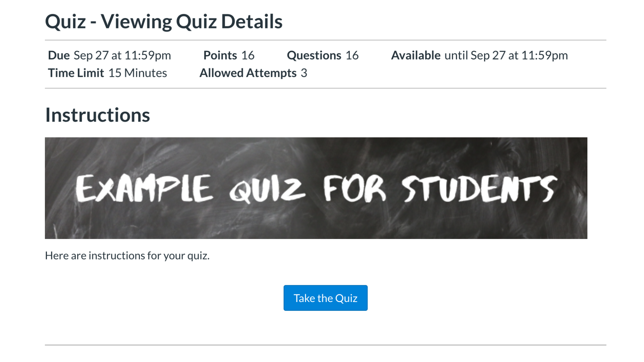The height and width of the screenshot is (362, 644).
Task: Click the word QUIZ on the chalkboard banner
Action: pyautogui.click(x=267, y=189)
